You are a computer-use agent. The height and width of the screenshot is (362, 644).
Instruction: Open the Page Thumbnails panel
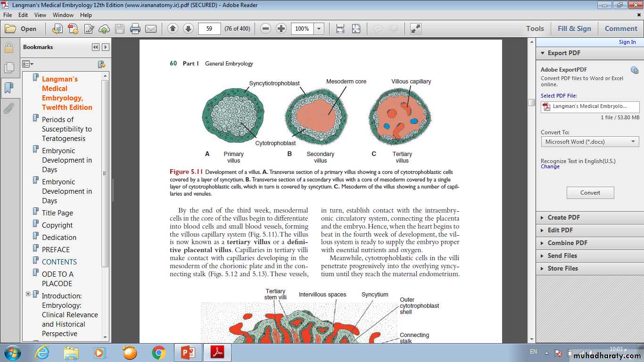8,68
